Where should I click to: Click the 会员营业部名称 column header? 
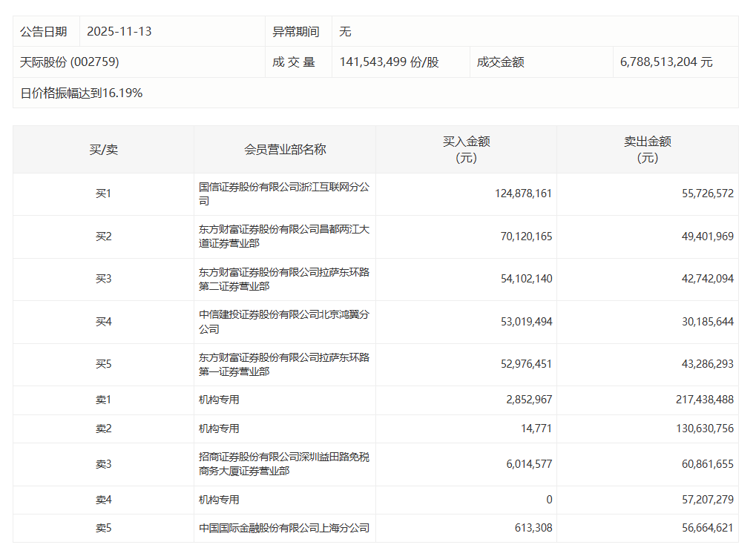(285, 149)
